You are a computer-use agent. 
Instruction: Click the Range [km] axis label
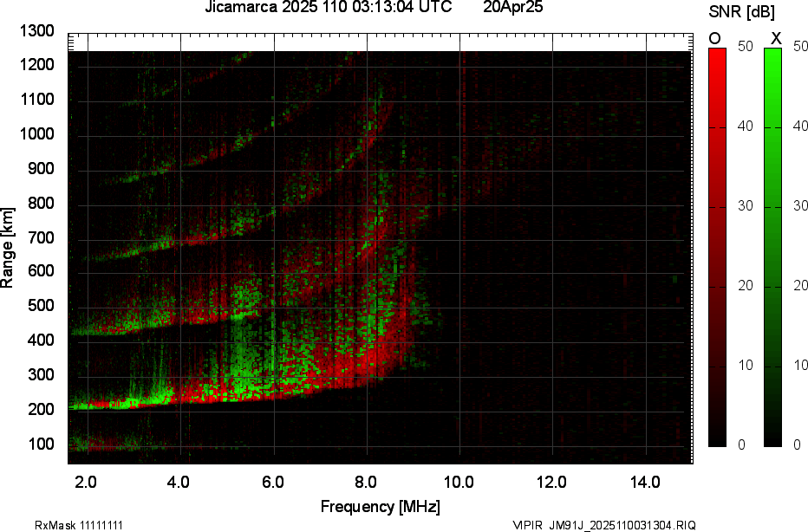7,248
